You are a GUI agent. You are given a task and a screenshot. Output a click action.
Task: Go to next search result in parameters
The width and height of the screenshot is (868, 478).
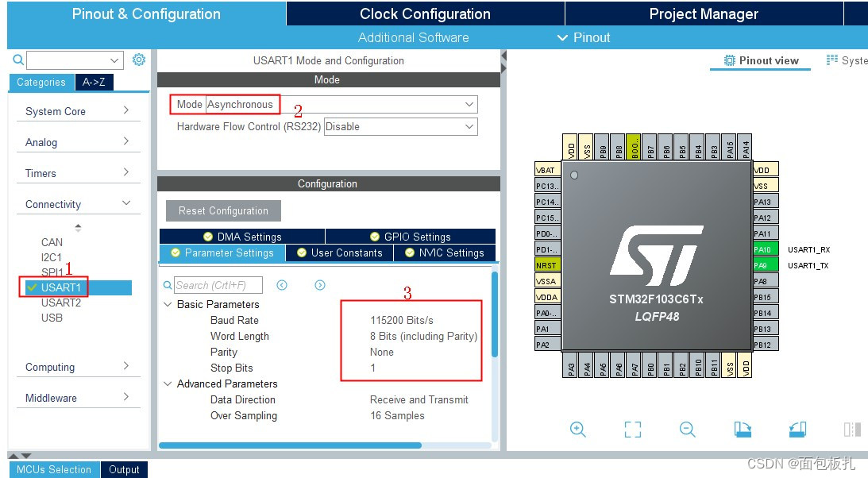320,285
